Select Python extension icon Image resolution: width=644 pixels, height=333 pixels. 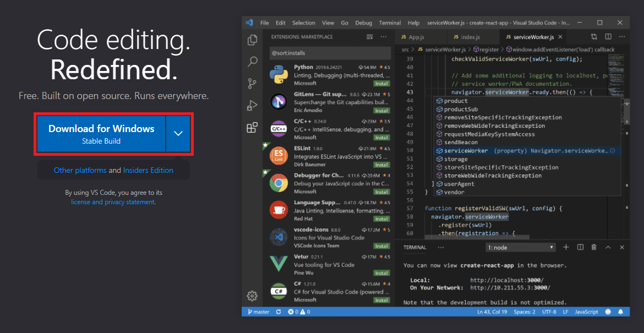(279, 74)
